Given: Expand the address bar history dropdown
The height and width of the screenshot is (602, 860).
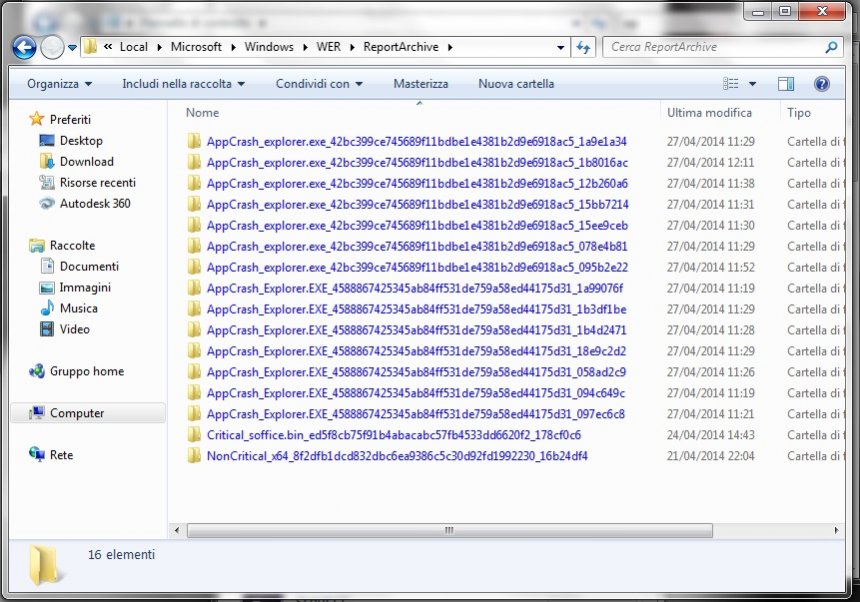Looking at the screenshot, I should coord(561,48).
